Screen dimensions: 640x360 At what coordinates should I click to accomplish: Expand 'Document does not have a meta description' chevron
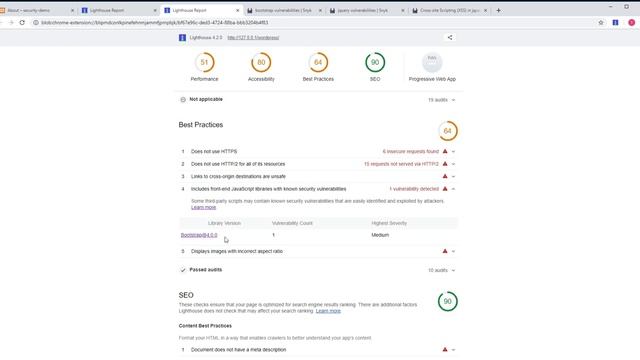(453, 350)
